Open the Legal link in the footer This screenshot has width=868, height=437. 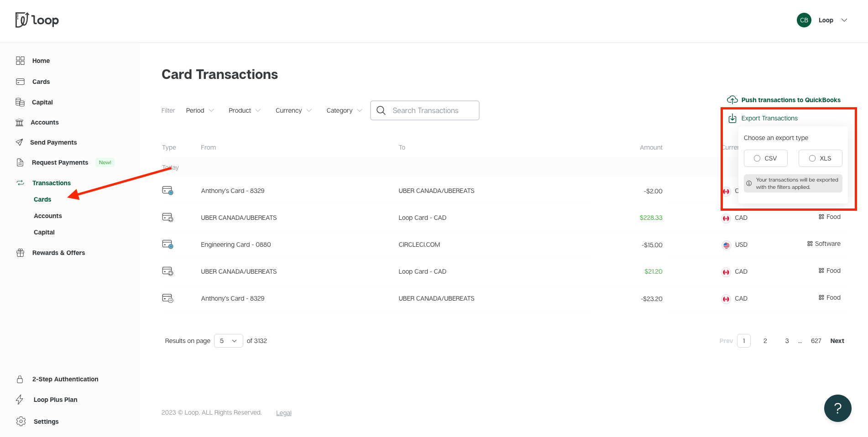point(283,412)
